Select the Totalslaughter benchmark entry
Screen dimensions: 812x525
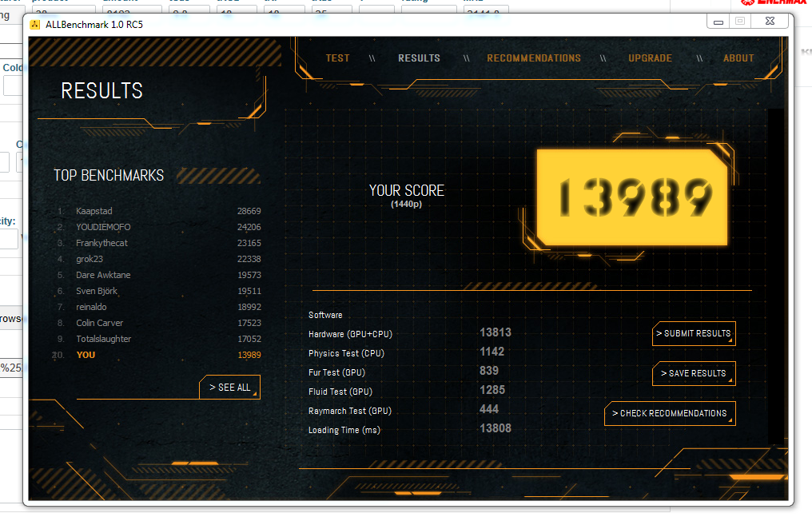159,339
